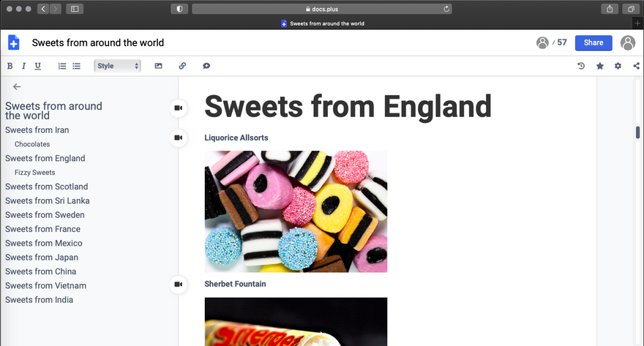
Task: Collapse sidebar with back arrow
Action: (17, 86)
